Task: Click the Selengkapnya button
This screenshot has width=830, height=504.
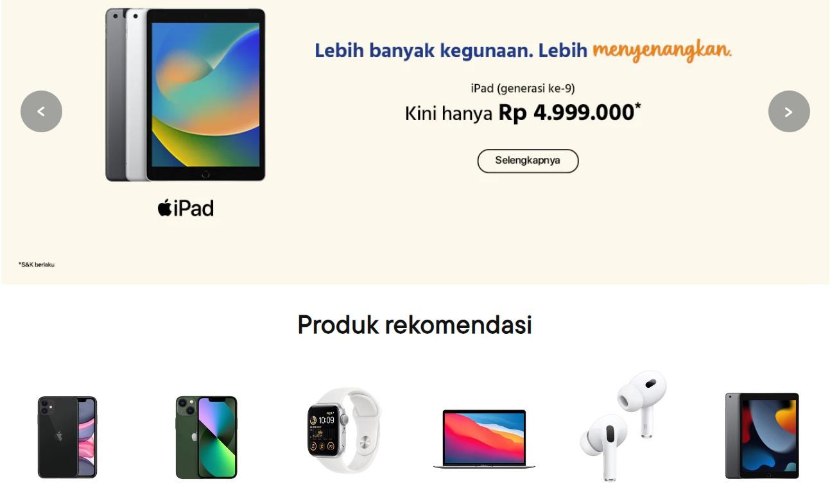Action: coord(528,161)
